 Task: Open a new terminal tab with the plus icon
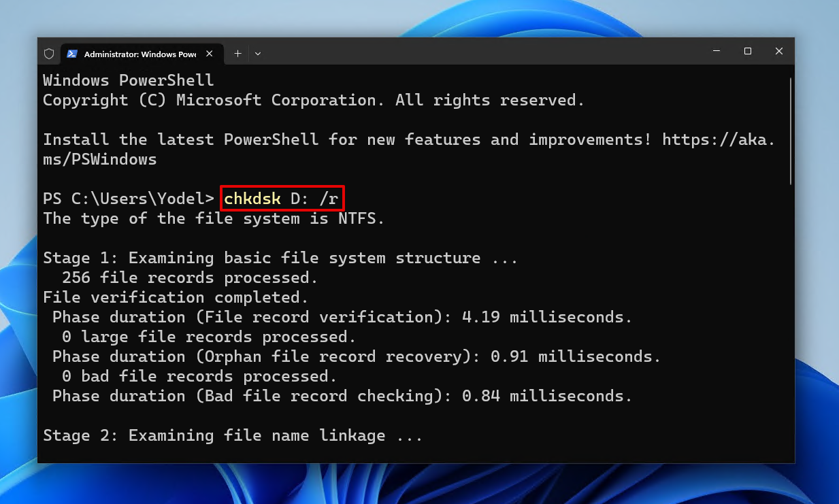237,53
